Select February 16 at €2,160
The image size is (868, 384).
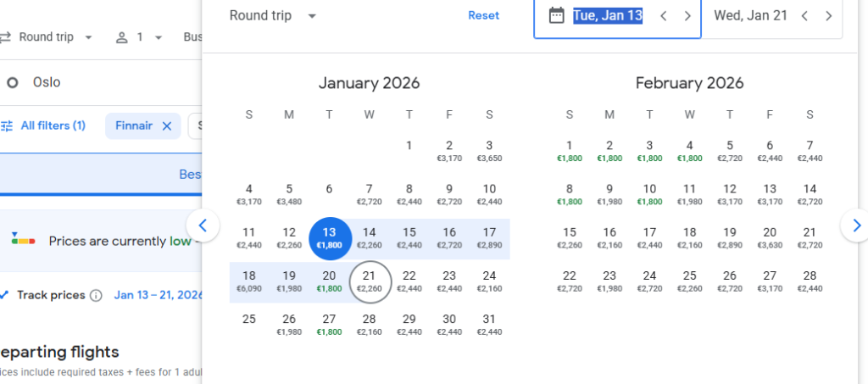(x=609, y=238)
